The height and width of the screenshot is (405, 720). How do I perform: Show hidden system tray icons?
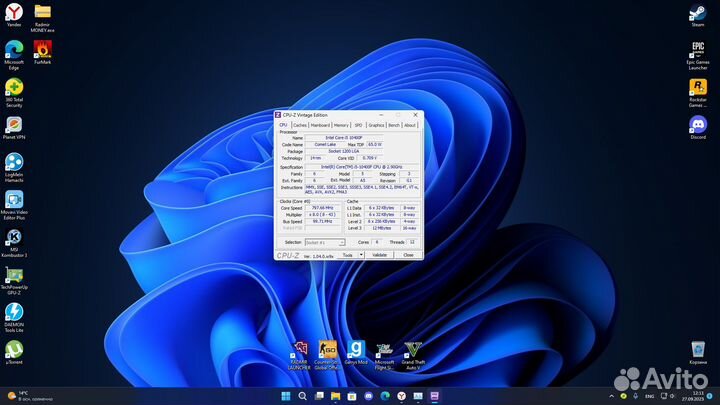coord(612,396)
